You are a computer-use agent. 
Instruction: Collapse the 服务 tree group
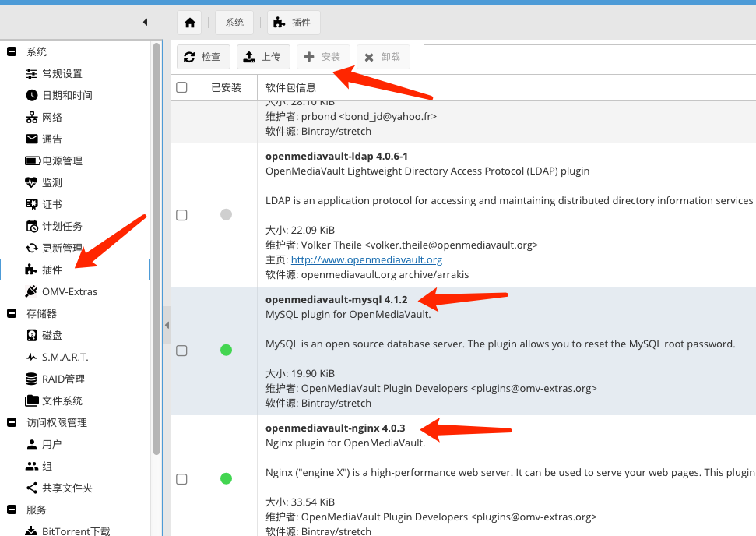pyautogui.click(x=12, y=510)
